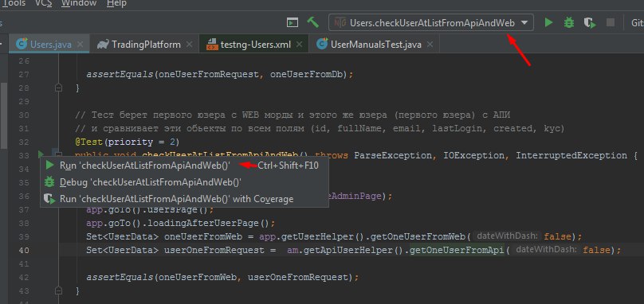Click the testng-Users.xml file icon

(212, 45)
